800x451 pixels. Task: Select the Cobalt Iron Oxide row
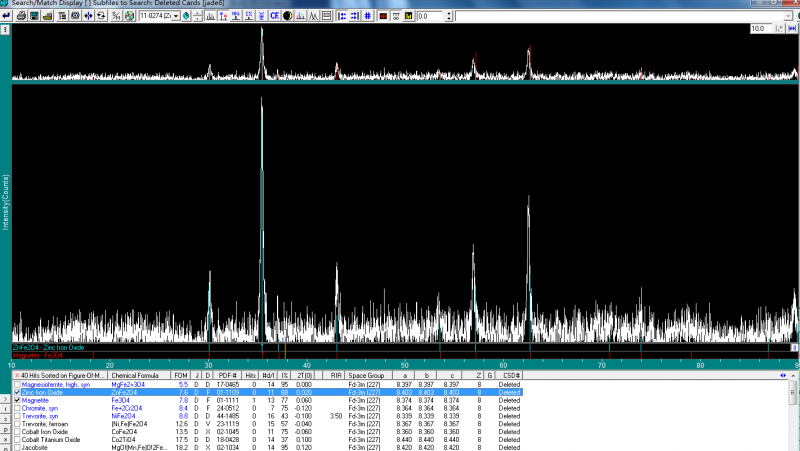pyautogui.click(x=50, y=432)
